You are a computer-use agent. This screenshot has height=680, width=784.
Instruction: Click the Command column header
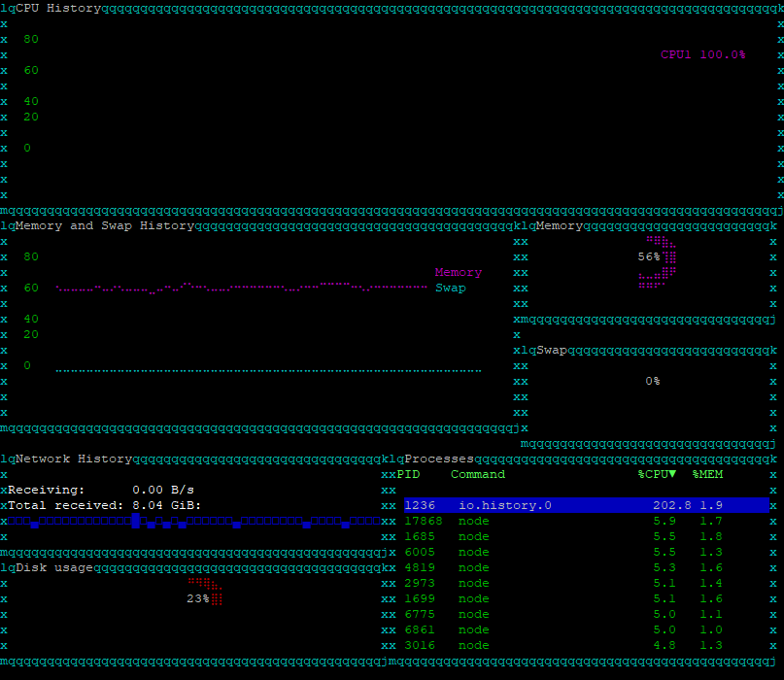point(478,474)
